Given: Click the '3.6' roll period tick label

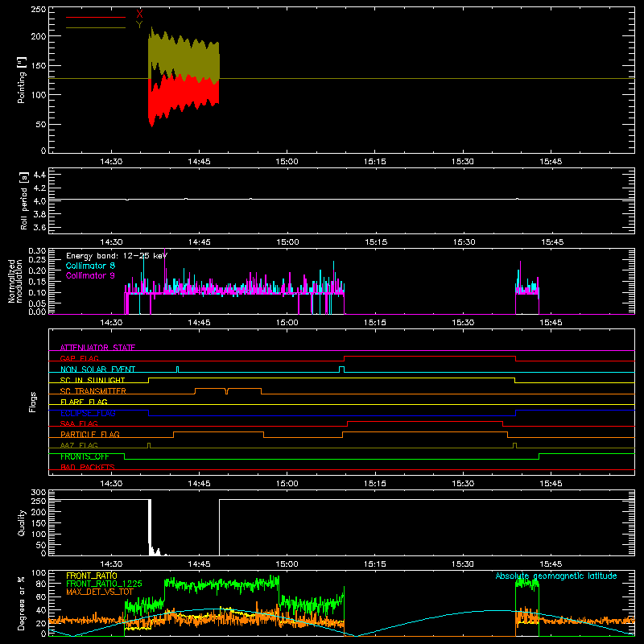Looking at the screenshot, I should [39, 227].
